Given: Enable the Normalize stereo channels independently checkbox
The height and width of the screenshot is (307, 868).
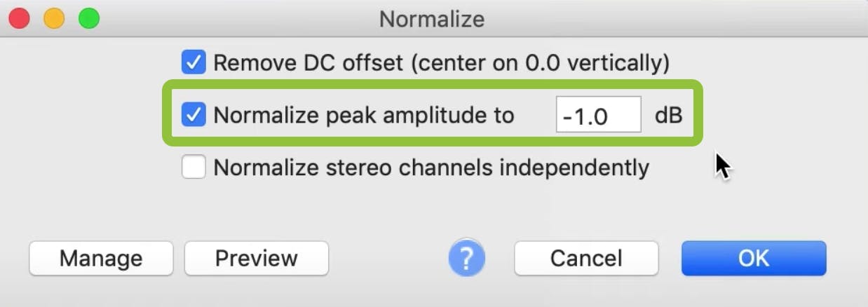Looking at the screenshot, I should click(x=194, y=168).
